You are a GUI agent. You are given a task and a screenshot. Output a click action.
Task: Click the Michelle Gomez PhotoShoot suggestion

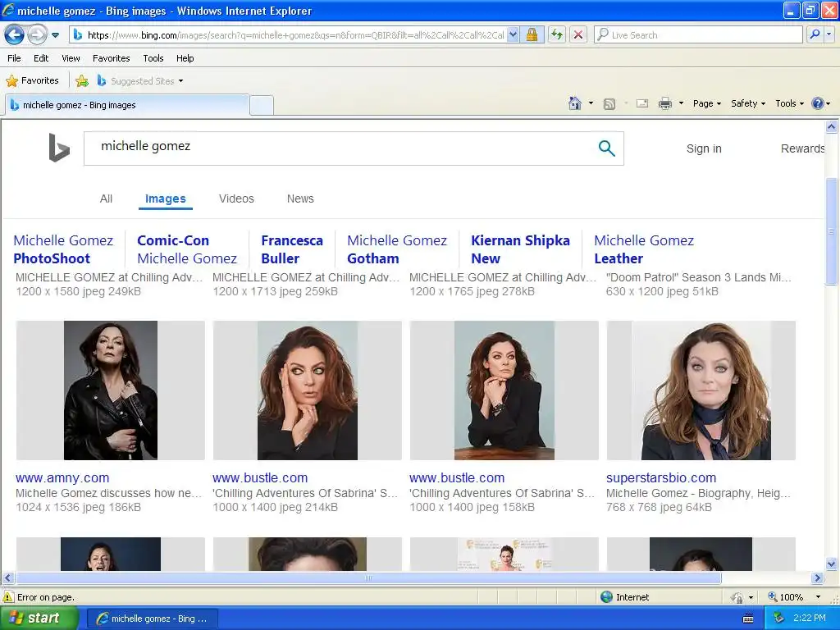coord(63,249)
